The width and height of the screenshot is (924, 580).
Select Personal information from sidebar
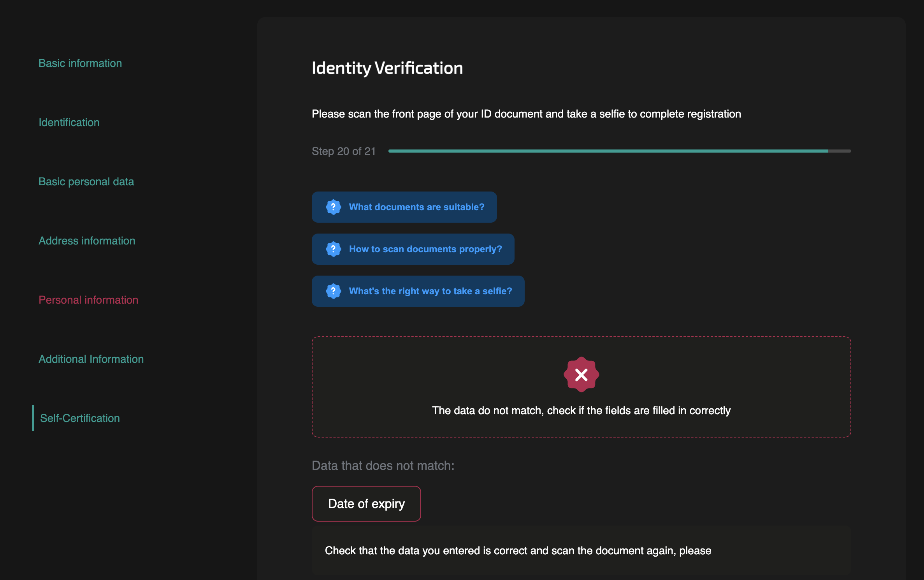click(x=89, y=299)
